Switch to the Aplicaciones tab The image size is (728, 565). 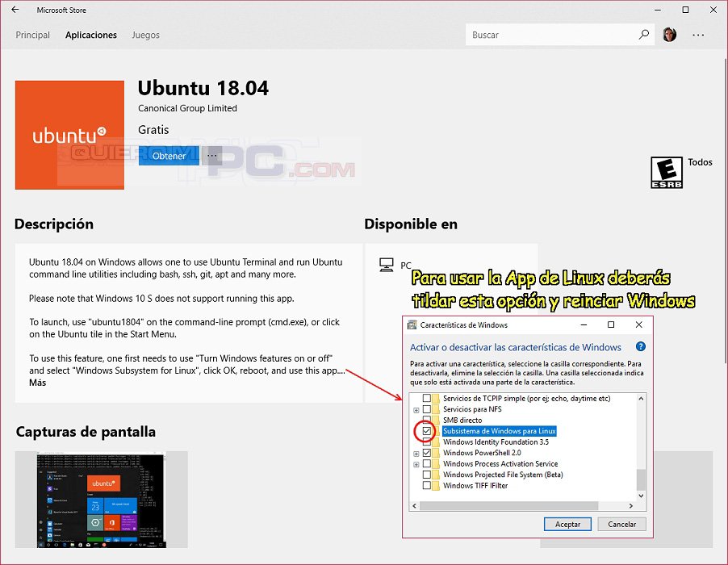click(91, 35)
